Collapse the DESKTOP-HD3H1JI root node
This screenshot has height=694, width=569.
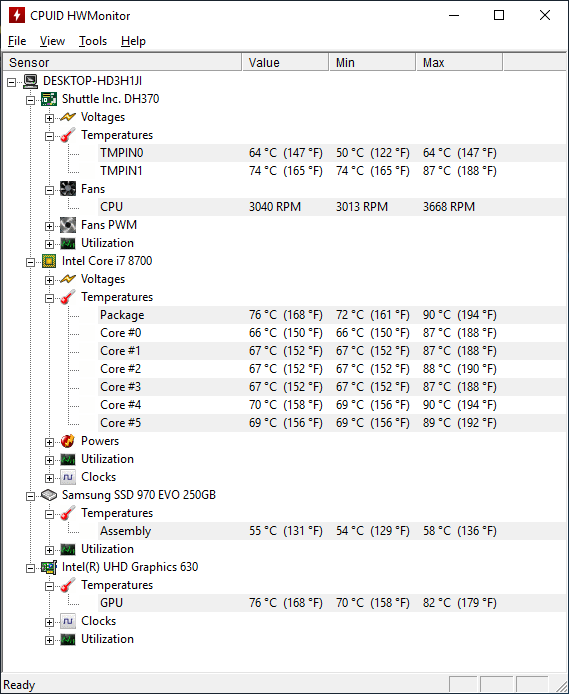12,82
